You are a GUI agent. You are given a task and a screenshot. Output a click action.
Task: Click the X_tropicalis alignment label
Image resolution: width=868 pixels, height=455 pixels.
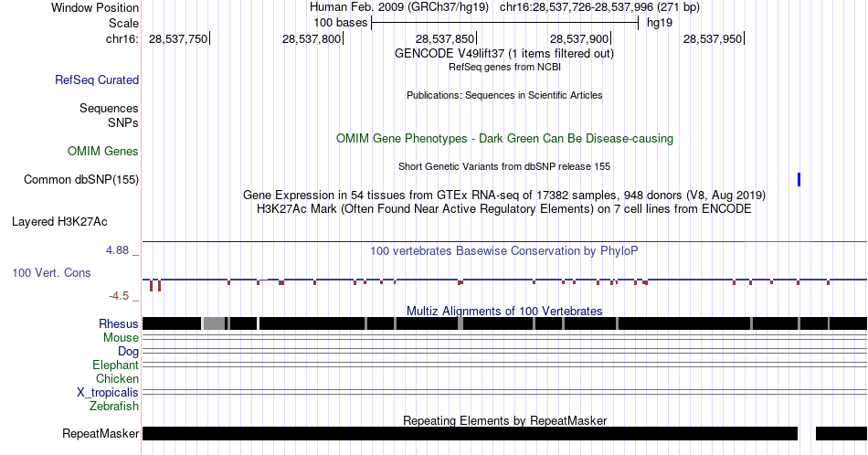pyautogui.click(x=108, y=392)
